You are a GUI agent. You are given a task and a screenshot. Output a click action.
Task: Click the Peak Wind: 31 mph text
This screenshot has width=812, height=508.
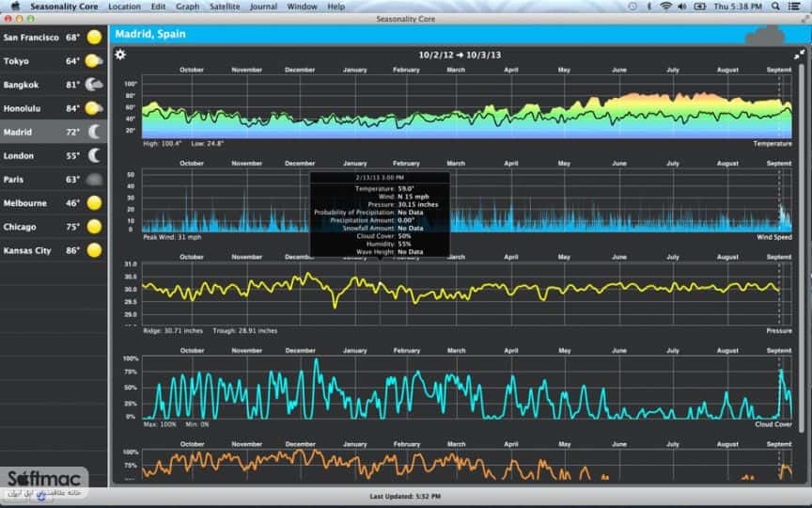pos(172,237)
